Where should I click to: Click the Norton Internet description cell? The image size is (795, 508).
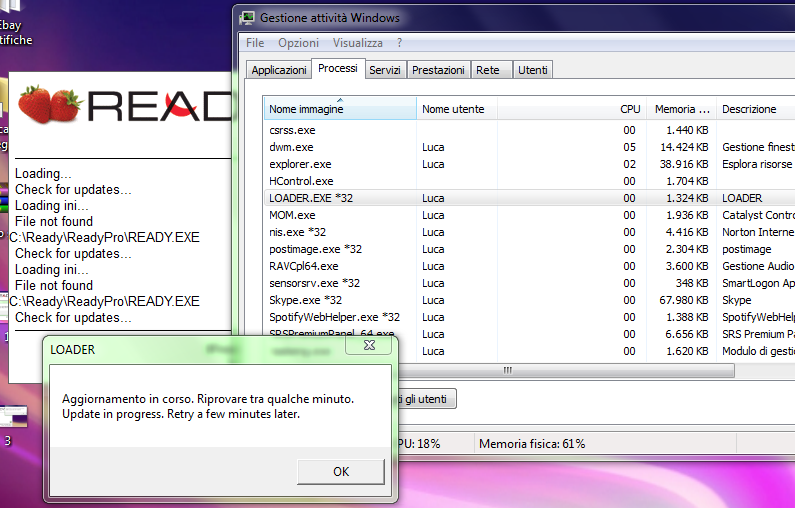pos(757,232)
